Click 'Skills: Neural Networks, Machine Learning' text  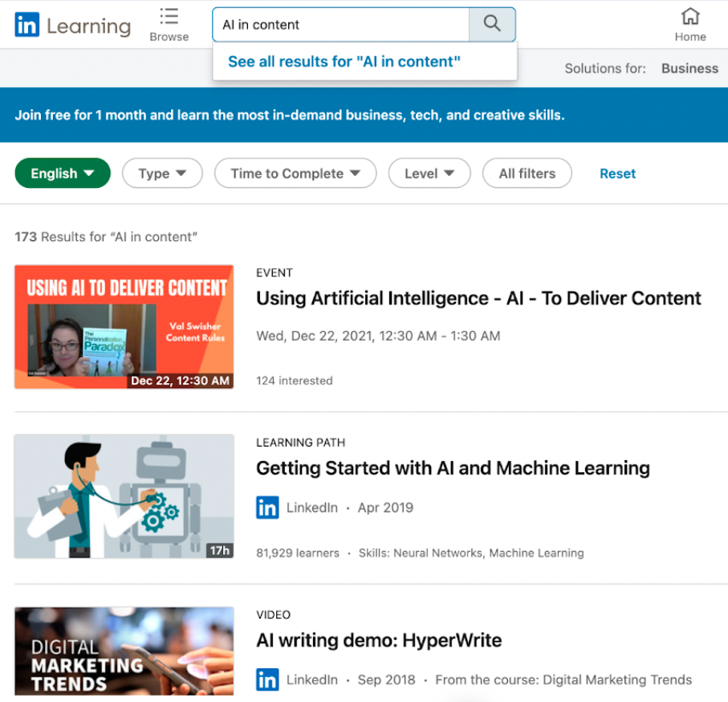point(471,553)
